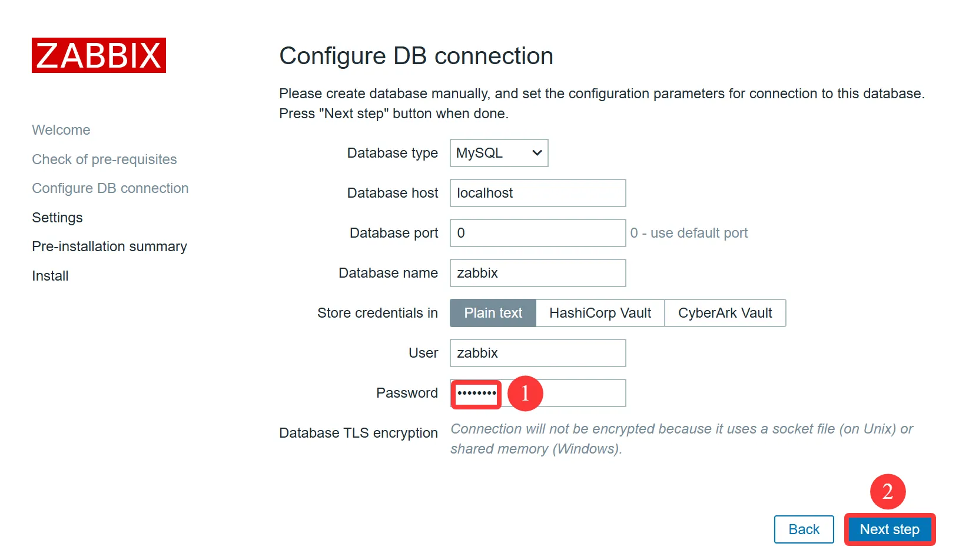Focus the Database port field
Screen dimensions: 969x560
pyautogui.click(x=537, y=233)
